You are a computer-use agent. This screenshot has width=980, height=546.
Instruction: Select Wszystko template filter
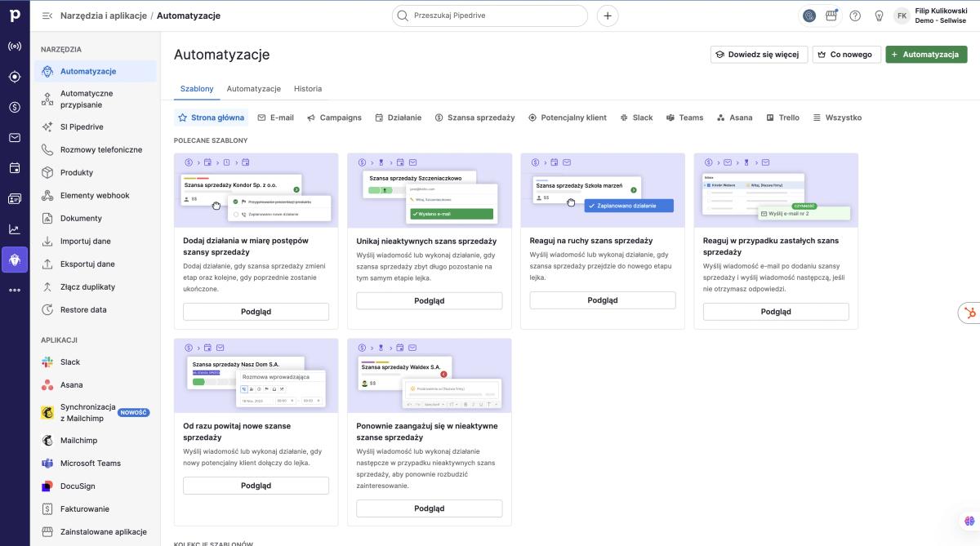coord(837,118)
